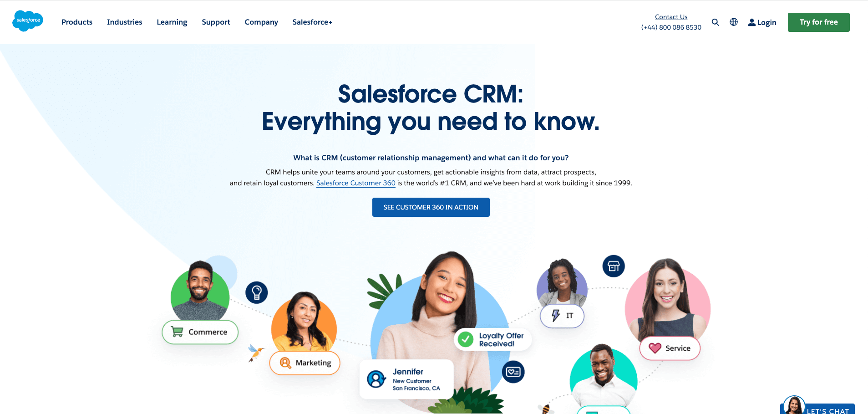Open the Industries menu

click(x=125, y=22)
